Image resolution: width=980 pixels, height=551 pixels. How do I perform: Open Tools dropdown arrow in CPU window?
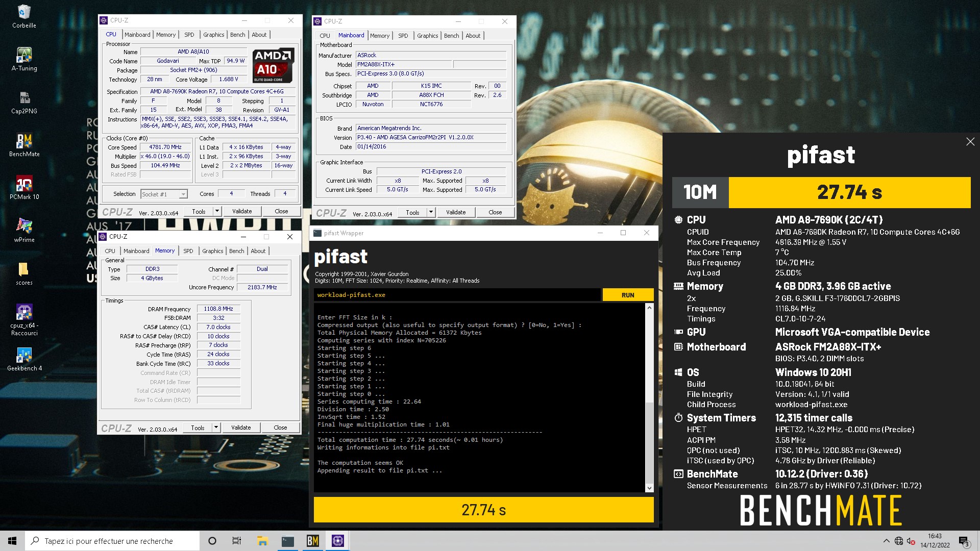click(x=217, y=211)
